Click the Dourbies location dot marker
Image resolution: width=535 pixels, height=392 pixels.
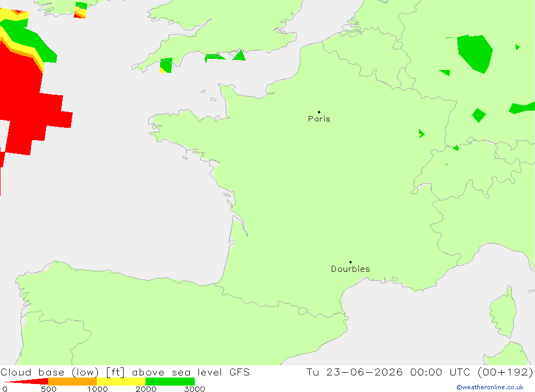(x=350, y=262)
